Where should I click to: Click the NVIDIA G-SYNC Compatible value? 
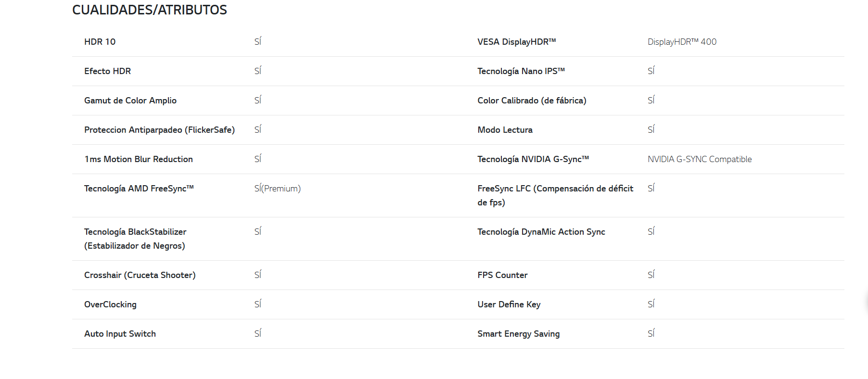(700, 159)
